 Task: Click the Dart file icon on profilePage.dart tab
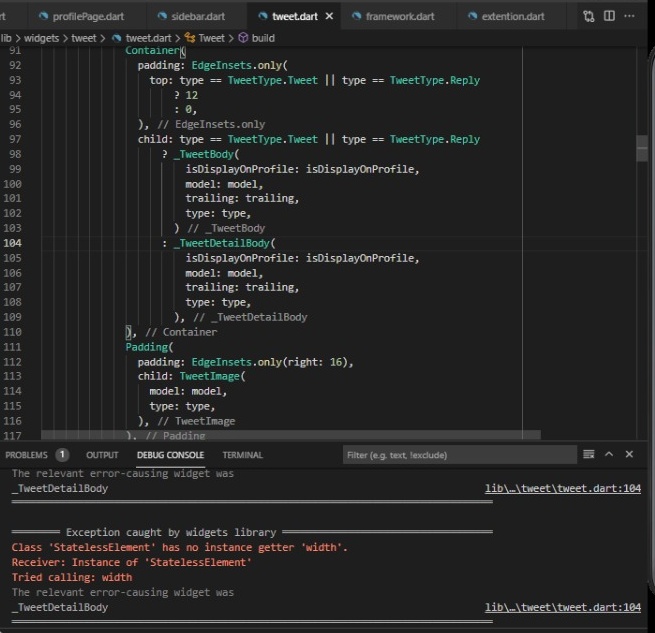pos(43,16)
